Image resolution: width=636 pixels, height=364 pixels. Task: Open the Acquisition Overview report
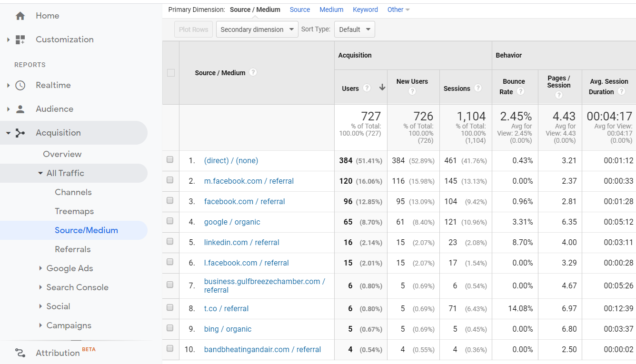tap(62, 154)
